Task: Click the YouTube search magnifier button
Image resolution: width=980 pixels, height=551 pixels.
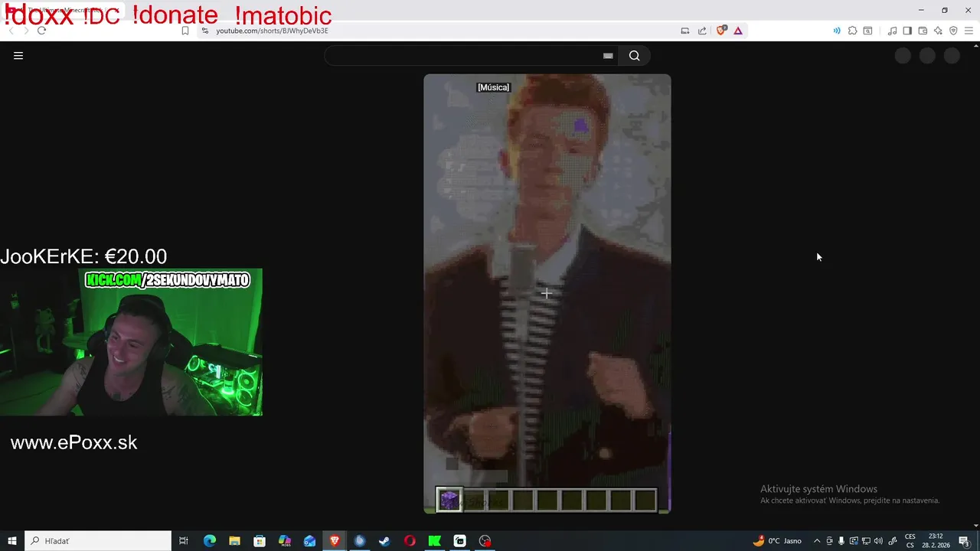Action: pos(634,56)
